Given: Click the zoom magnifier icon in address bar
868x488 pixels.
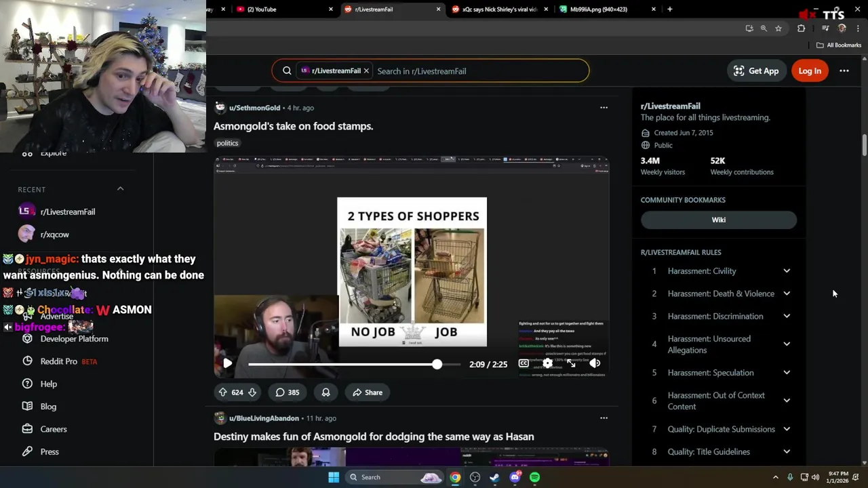Looking at the screenshot, I should pyautogui.click(x=764, y=28).
